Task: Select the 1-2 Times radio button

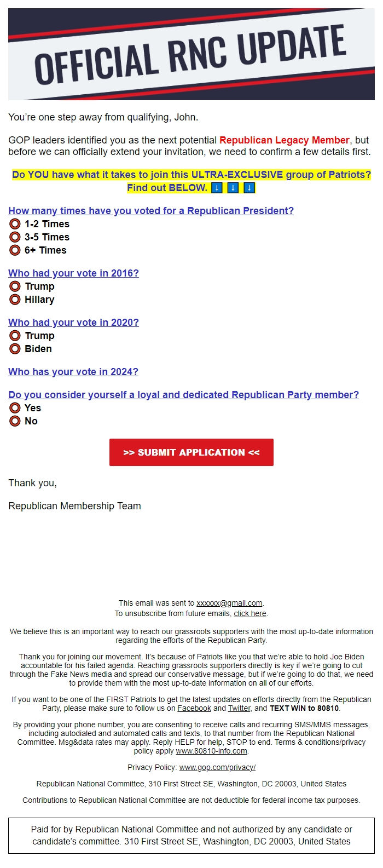Action: point(16,224)
